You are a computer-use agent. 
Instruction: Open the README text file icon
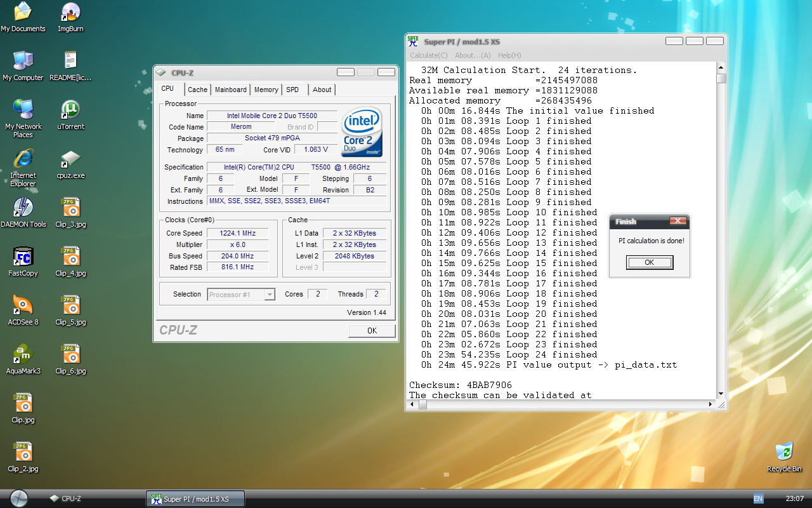click(x=70, y=66)
